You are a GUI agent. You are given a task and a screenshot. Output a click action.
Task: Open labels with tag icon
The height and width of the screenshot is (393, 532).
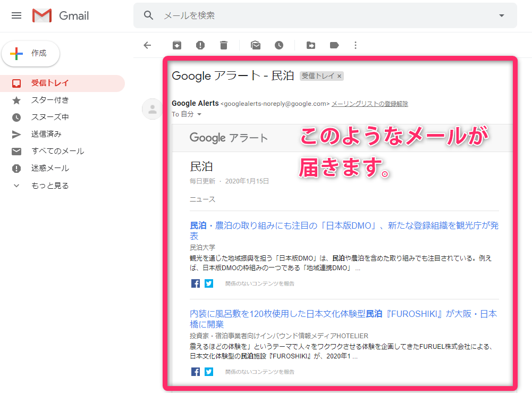(334, 45)
